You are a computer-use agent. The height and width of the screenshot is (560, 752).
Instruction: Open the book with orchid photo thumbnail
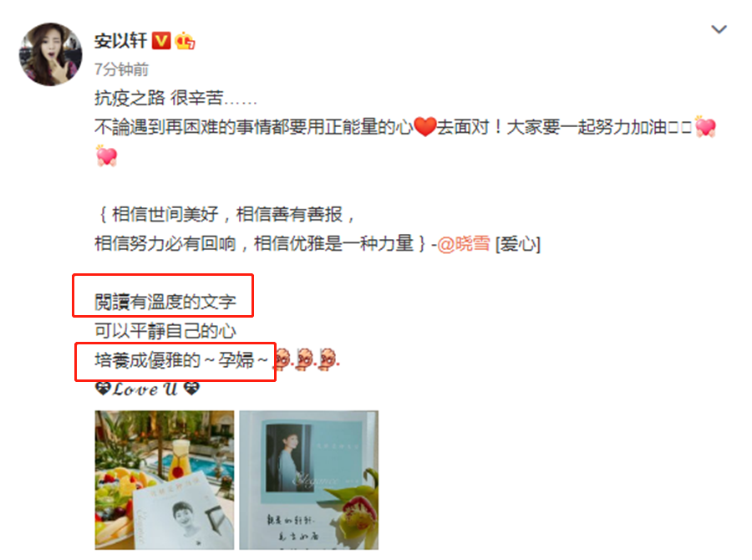(x=309, y=480)
